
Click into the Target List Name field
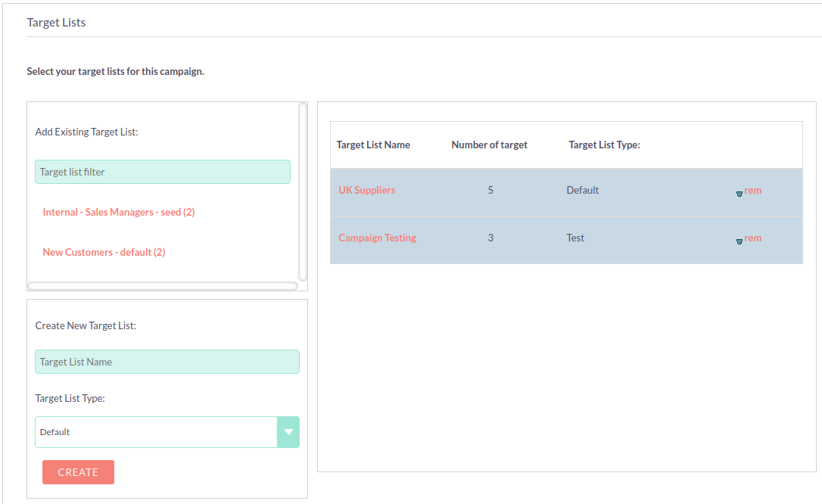pyautogui.click(x=167, y=362)
